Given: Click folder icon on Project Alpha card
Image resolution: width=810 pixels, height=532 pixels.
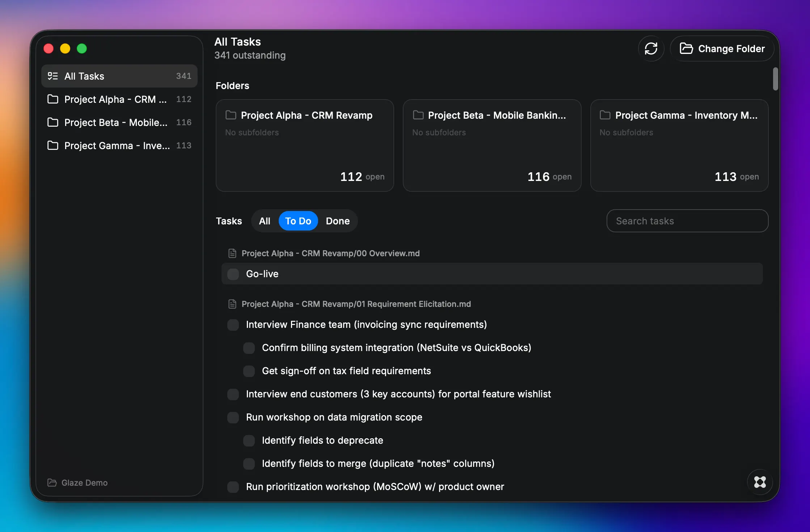Looking at the screenshot, I should point(231,115).
